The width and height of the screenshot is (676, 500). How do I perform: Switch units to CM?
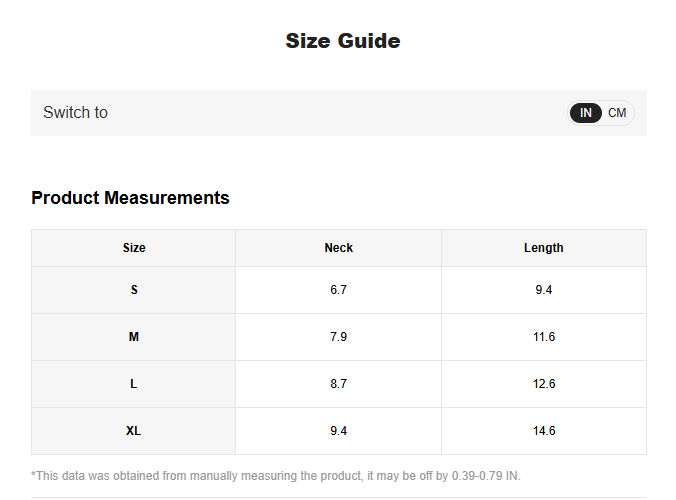point(617,113)
